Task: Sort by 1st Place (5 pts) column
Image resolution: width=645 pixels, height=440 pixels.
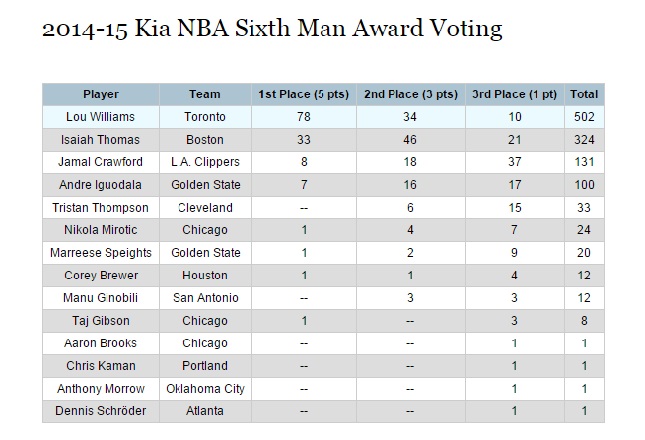Action: [x=302, y=94]
